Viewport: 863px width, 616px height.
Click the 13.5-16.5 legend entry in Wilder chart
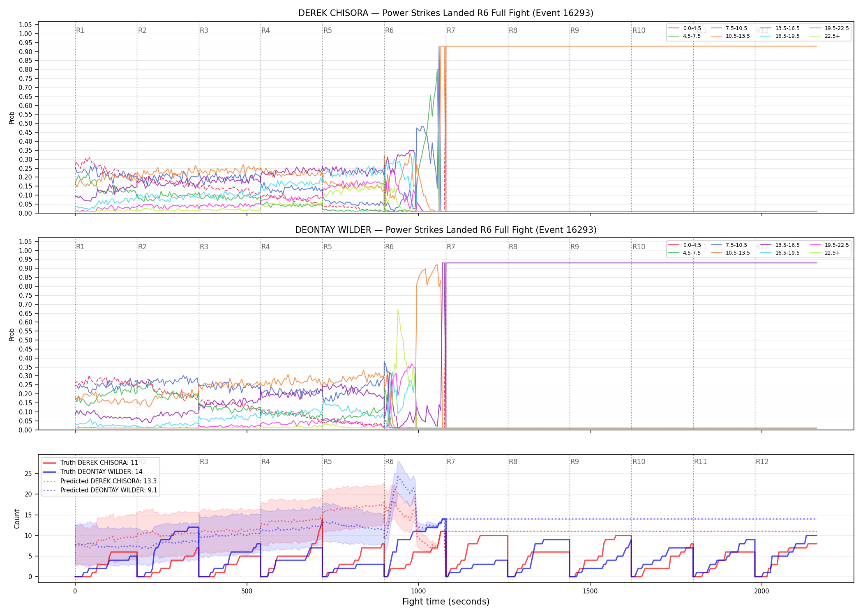[780, 245]
